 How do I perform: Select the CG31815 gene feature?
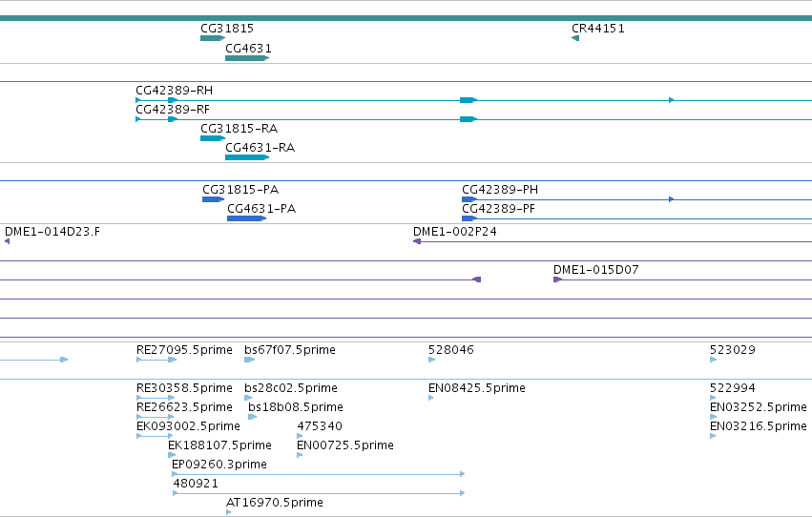pos(213,38)
